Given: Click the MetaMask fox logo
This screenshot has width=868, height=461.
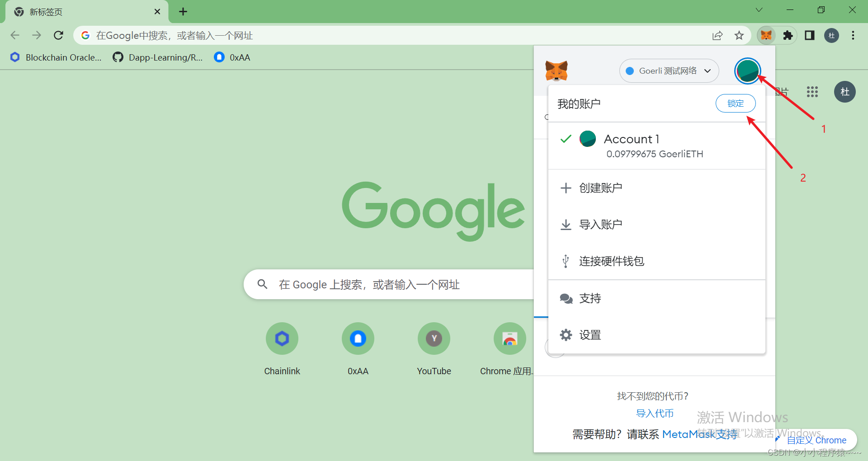Looking at the screenshot, I should point(557,71).
